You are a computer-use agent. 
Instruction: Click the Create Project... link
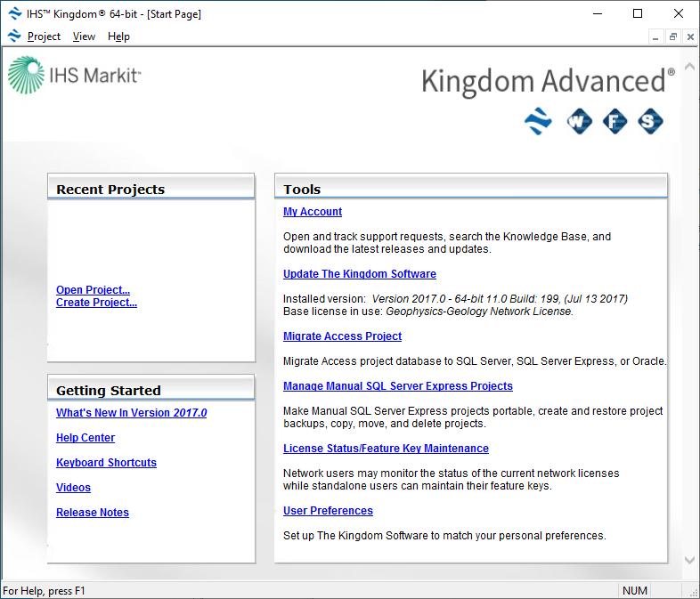pos(96,303)
